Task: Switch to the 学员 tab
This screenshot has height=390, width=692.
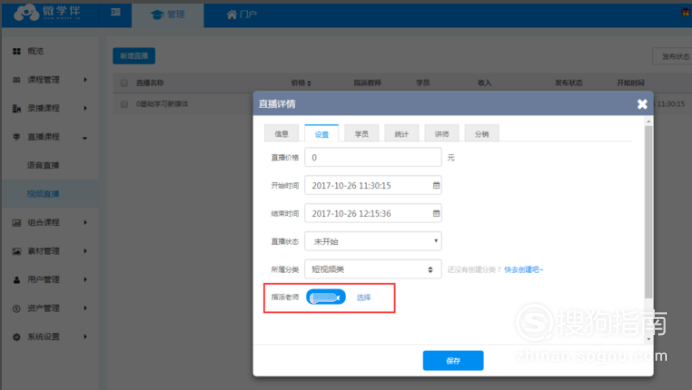Action: tap(361, 134)
